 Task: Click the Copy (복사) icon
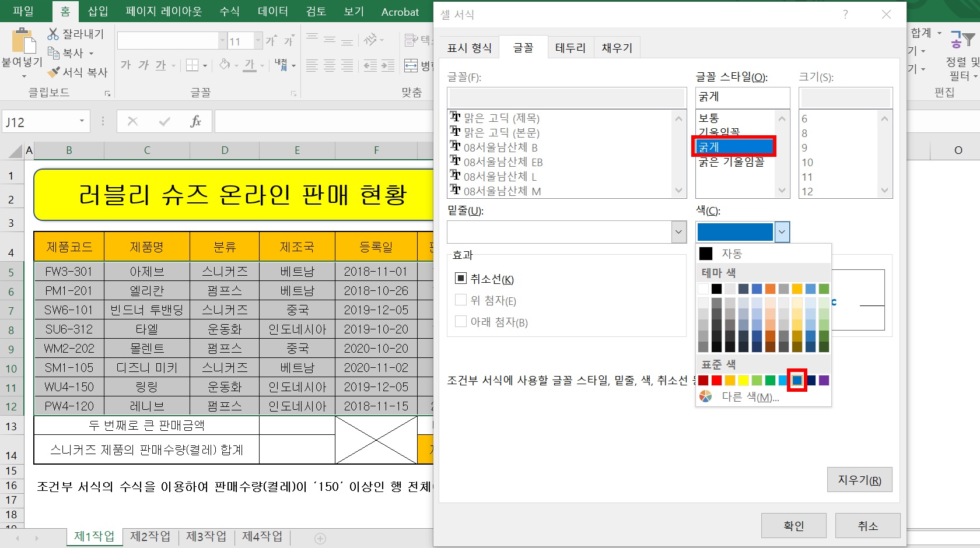click(53, 53)
